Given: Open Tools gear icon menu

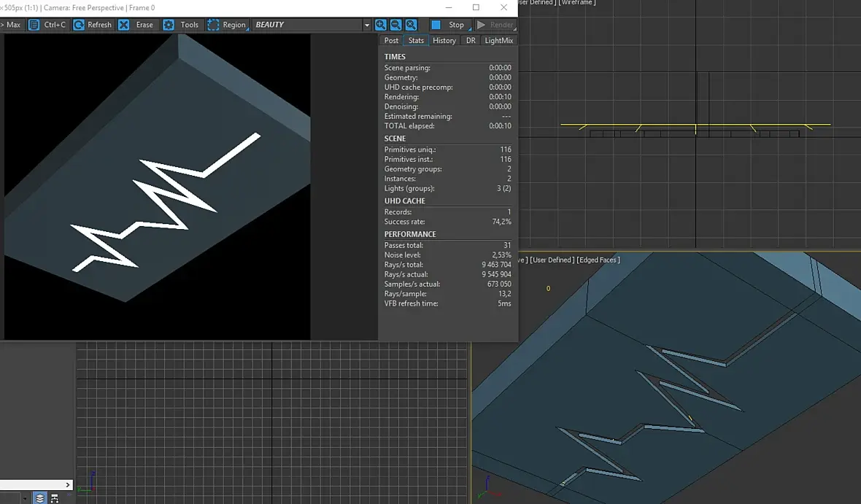Looking at the screenshot, I should pyautogui.click(x=169, y=25).
